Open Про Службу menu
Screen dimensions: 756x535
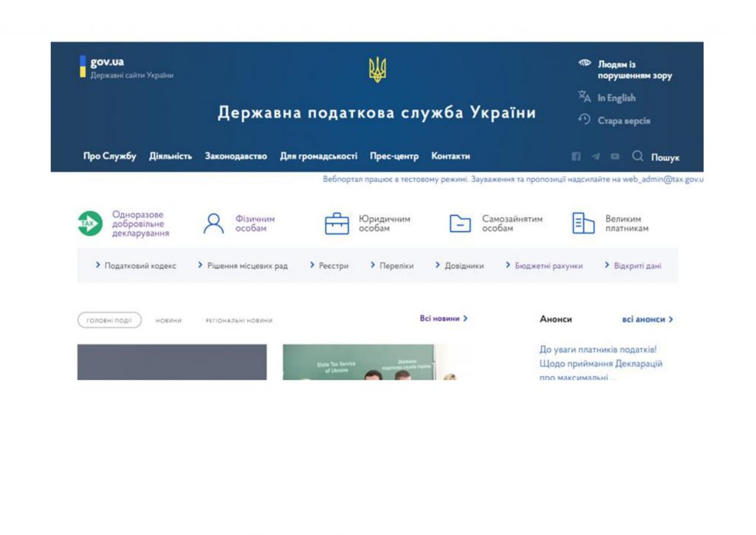[x=110, y=156]
